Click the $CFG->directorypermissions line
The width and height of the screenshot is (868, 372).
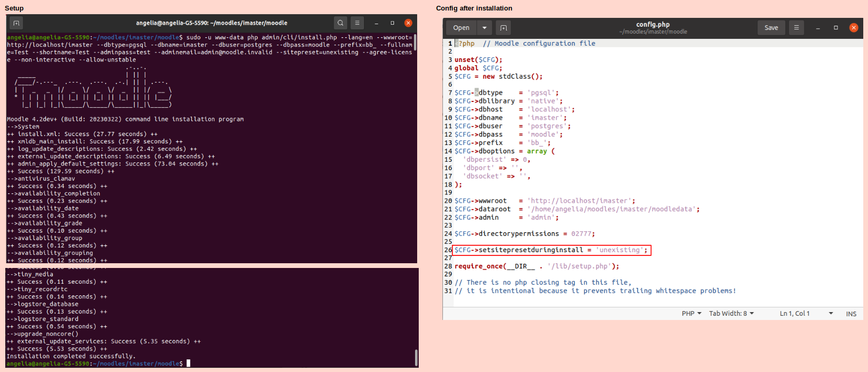point(524,234)
